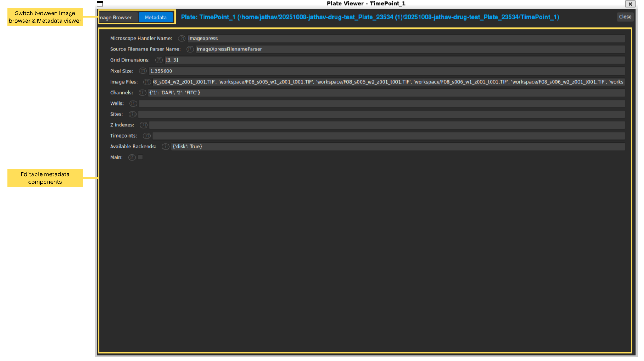This screenshot has height=361, width=644.
Task: Click help icon beside Main label
Action: coord(132,157)
